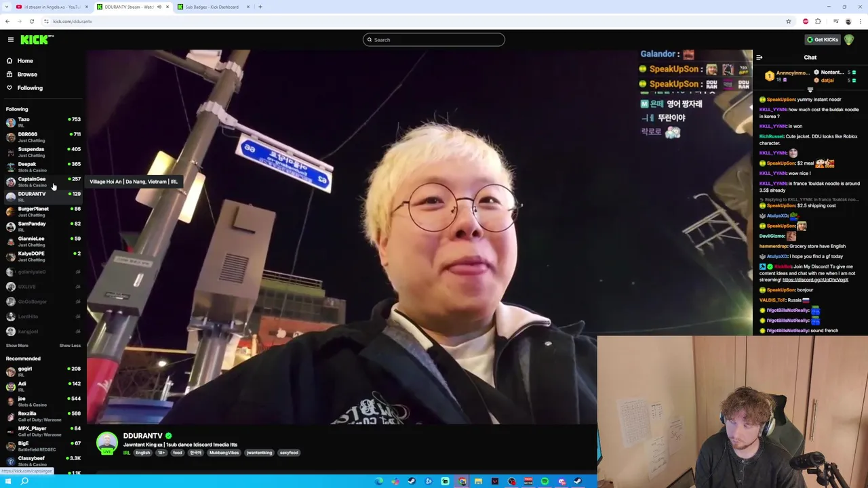868x488 pixels.
Task: Open Chrome three-dot menu
Action: (861, 22)
